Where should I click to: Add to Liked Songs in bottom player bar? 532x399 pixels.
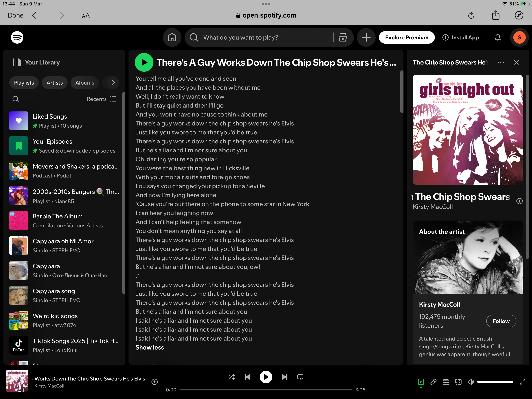155,382
